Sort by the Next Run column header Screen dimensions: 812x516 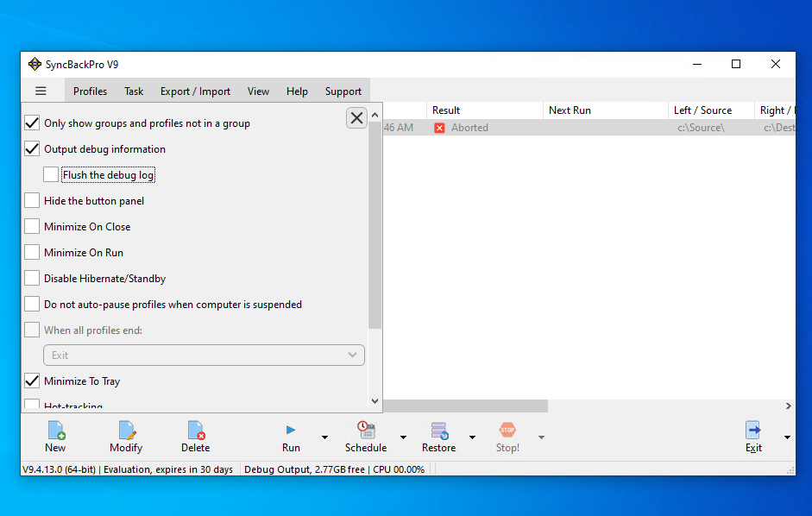tap(606, 110)
